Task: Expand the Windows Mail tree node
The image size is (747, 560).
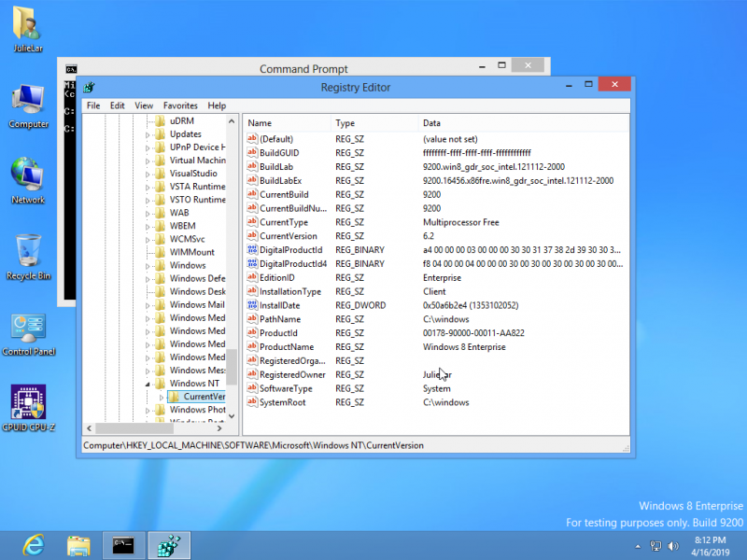Action: tap(148, 305)
